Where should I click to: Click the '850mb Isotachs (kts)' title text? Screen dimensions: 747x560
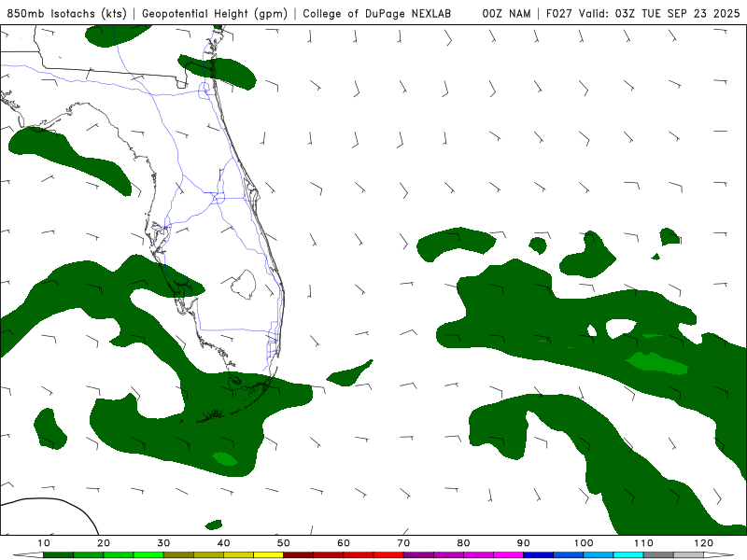pyautogui.click(x=66, y=14)
